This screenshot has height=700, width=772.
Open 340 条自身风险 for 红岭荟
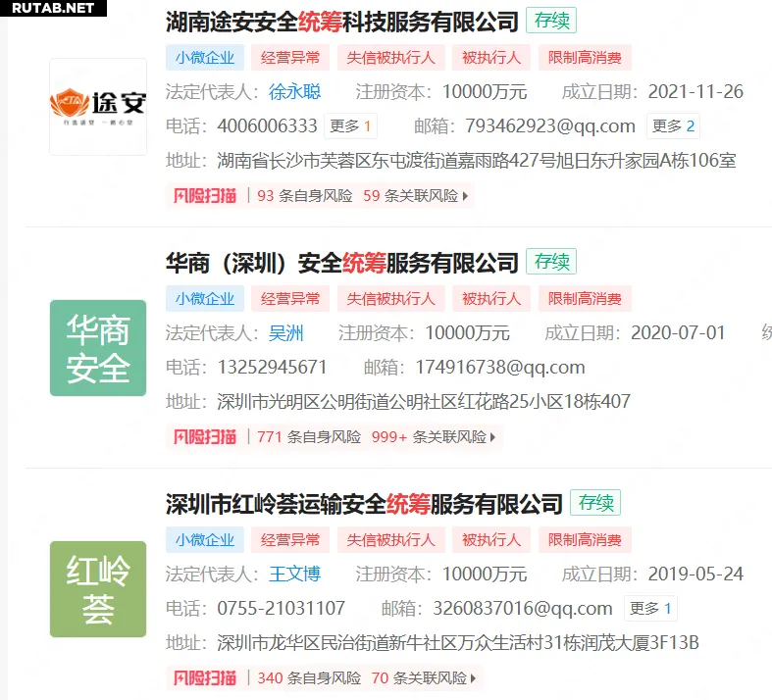(309, 677)
